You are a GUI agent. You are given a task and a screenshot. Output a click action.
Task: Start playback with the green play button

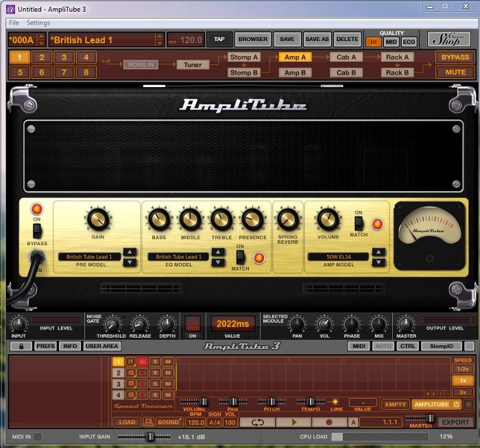(x=293, y=423)
